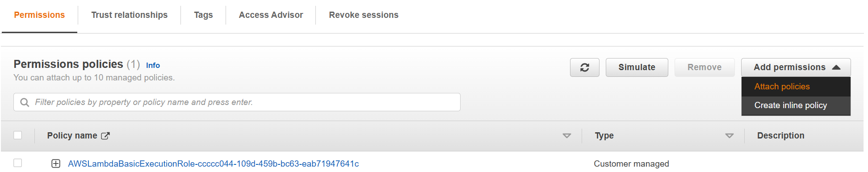Open the Tags tab
The height and width of the screenshot is (172, 868).
point(203,15)
